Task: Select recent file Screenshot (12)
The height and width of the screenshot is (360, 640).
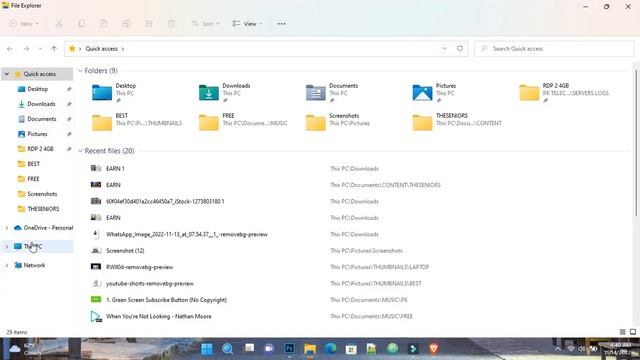Action: tap(125, 251)
